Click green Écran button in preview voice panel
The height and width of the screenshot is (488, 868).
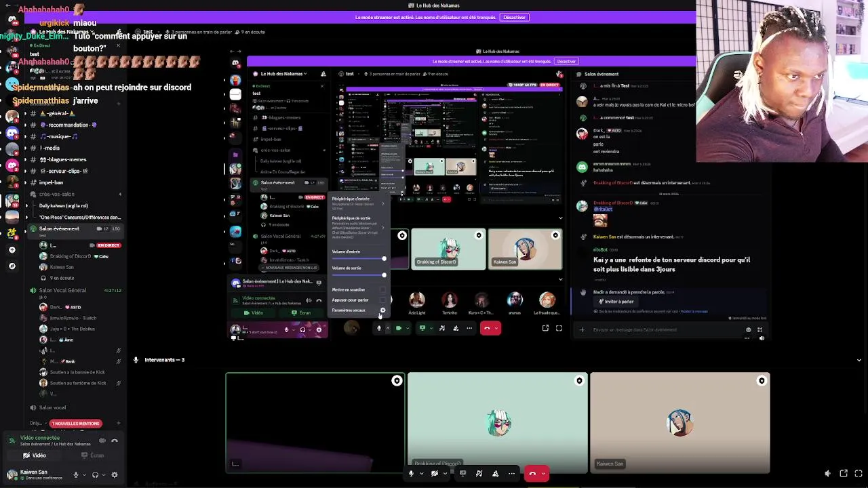(x=301, y=313)
